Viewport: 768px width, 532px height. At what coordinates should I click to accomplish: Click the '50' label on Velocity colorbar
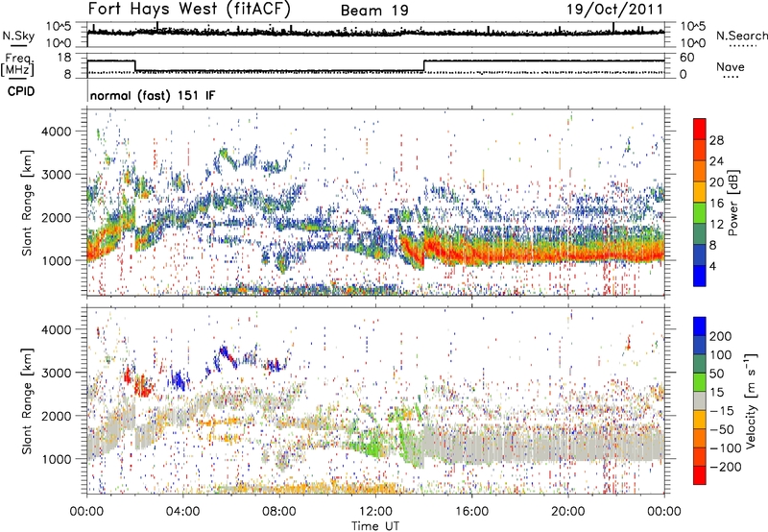tap(716, 374)
